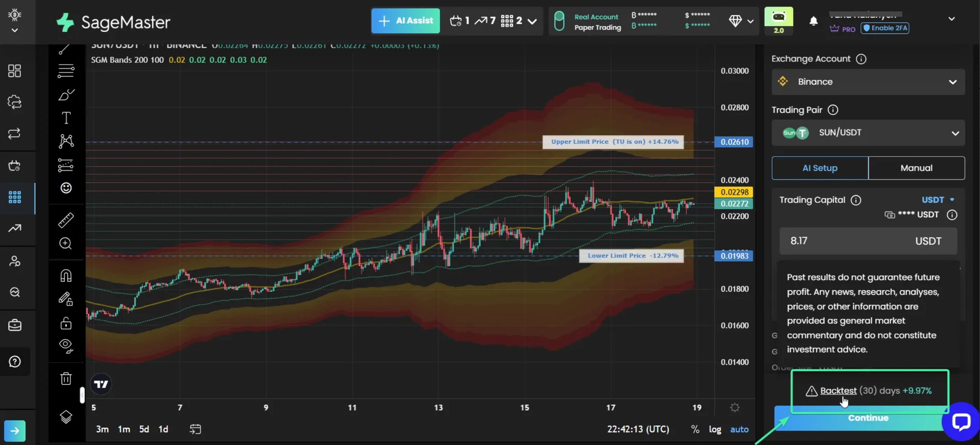Image resolution: width=980 pixels, height=445 pixels.
Task: Click the swap arrows sidebar icon
Action: pos(15,133)
